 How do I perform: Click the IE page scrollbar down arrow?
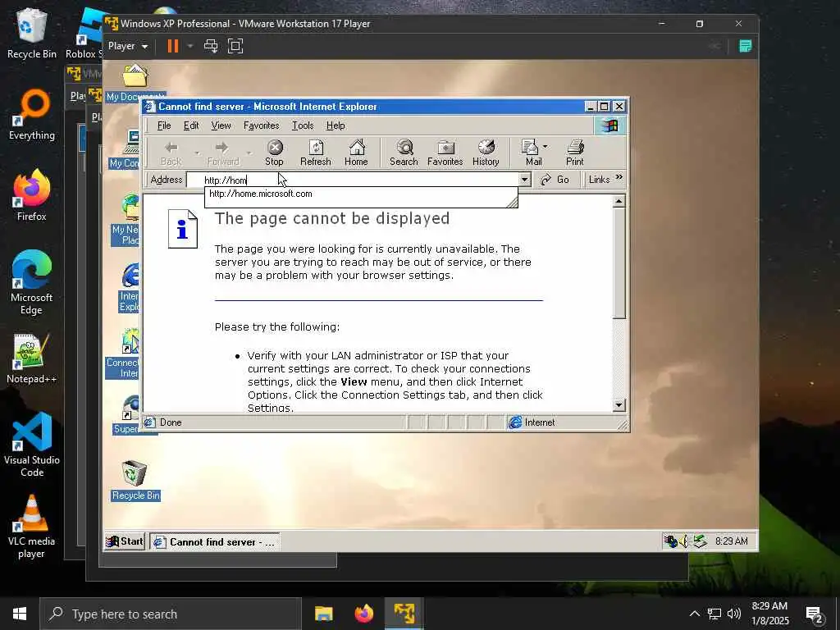(619, 405)
